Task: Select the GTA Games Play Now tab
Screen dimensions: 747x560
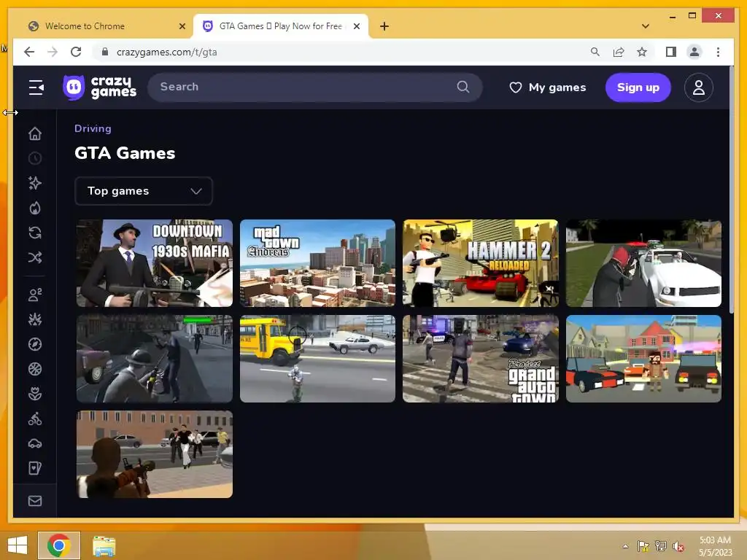Action: pos(280,26)
